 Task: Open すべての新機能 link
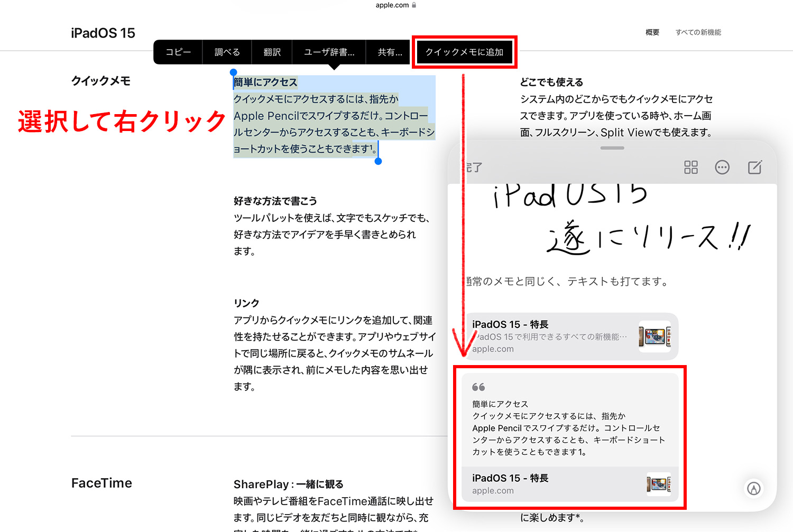698,32
